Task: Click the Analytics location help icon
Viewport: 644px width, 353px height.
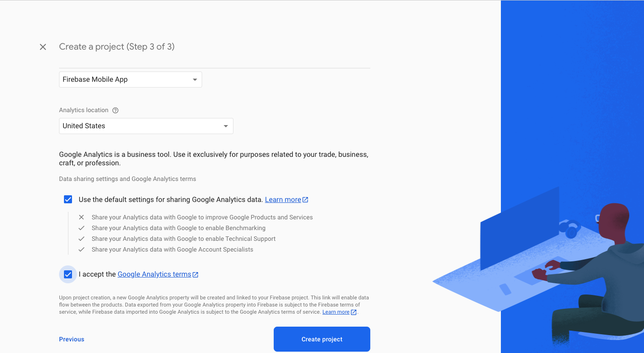Action: coord(115,110)
